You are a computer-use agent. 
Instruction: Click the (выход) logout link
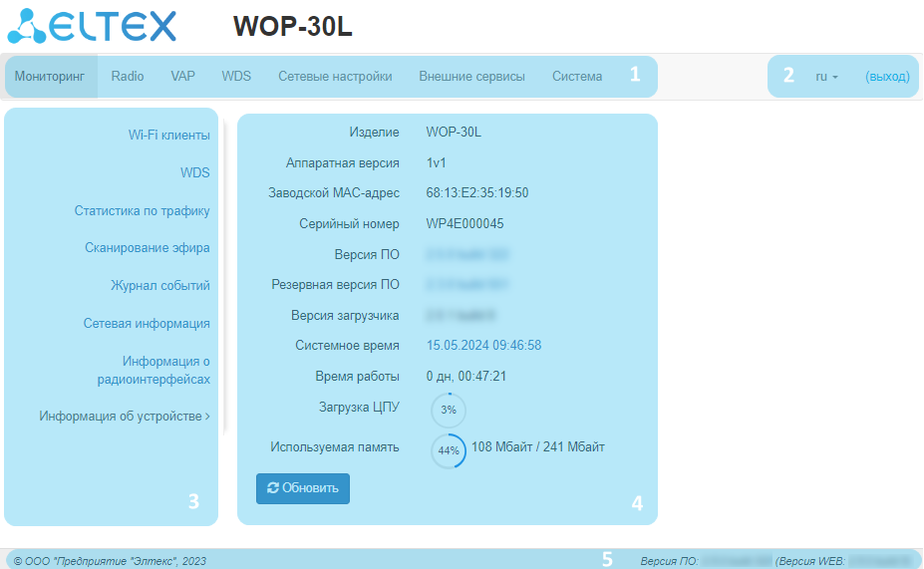[x=887, y=77]
